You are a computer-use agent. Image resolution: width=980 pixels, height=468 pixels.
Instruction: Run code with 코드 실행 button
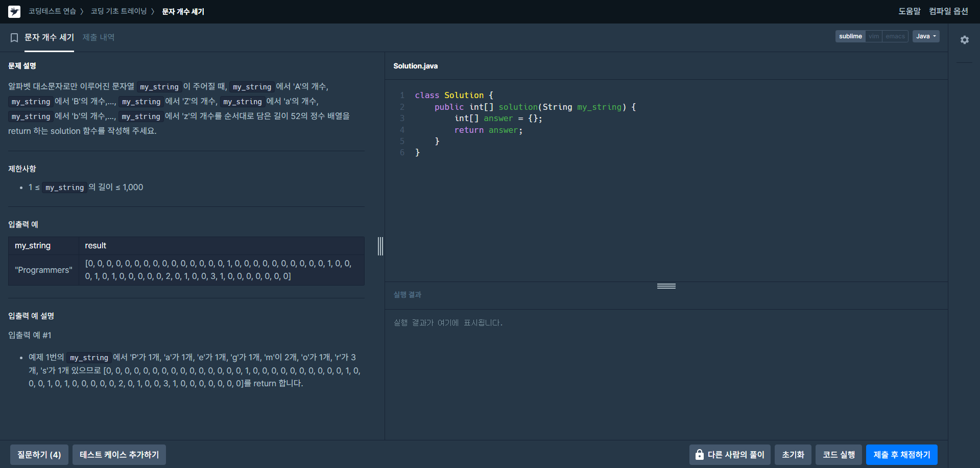839,455
